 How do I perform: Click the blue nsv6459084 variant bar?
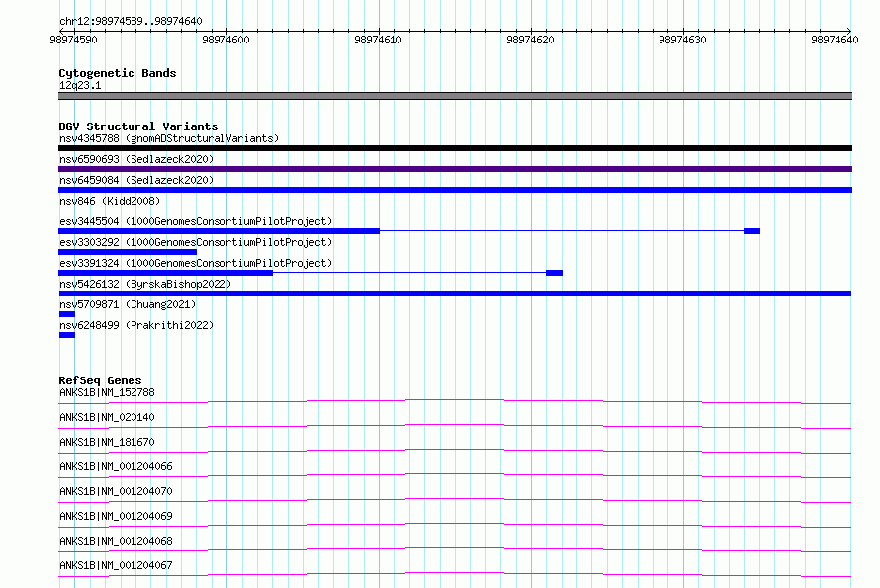455,190
